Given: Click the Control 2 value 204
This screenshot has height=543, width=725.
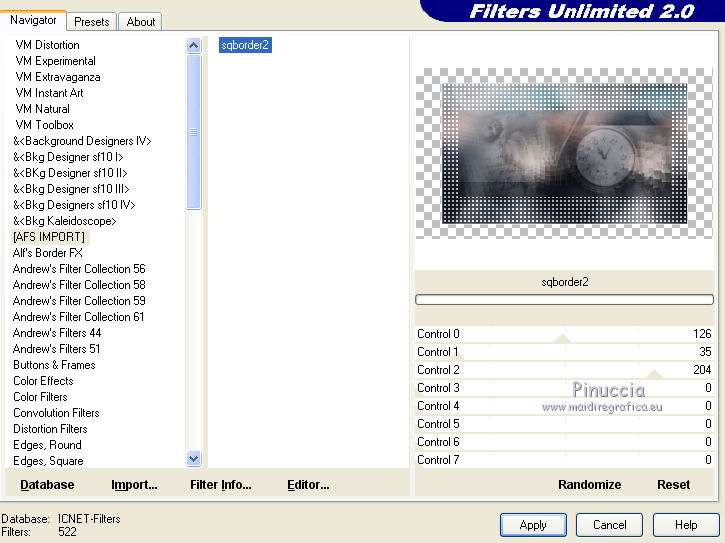Looking at the screenshot, I should [x=702, y=370].
